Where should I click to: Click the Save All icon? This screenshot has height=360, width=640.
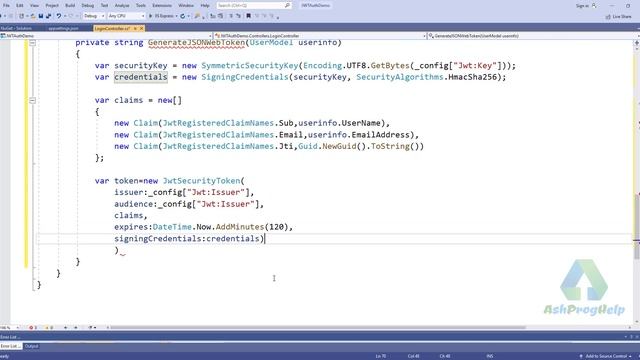point(49,16)
